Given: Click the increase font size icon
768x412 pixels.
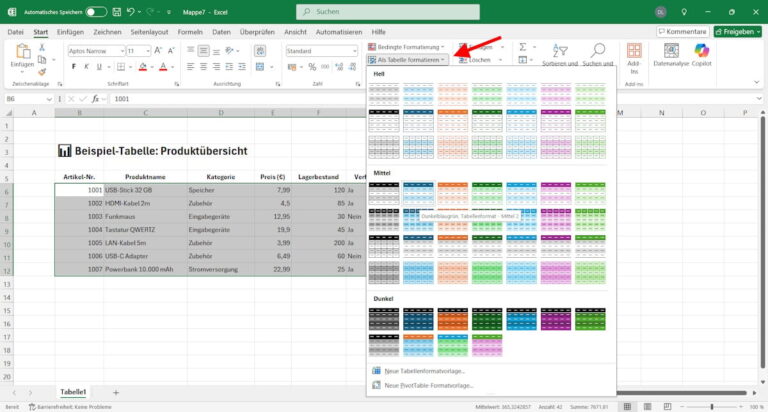Looking at the screenshot, I should pyautogui.click(x=158, y=50).
